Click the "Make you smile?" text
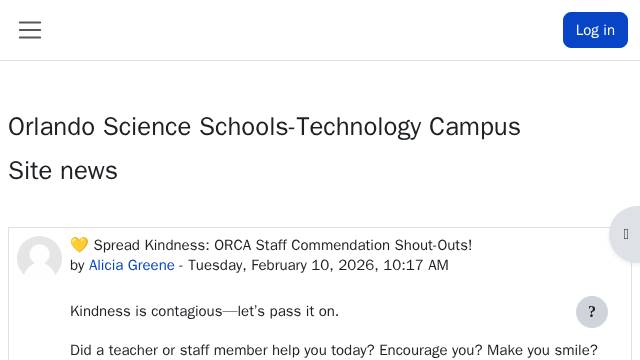The width and height of the screenshot is (640, 360). (542, 350)
